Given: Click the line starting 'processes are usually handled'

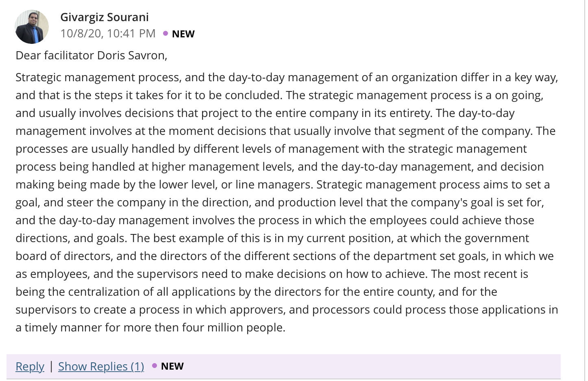Looking at the screenshot, I should point(271,149).
